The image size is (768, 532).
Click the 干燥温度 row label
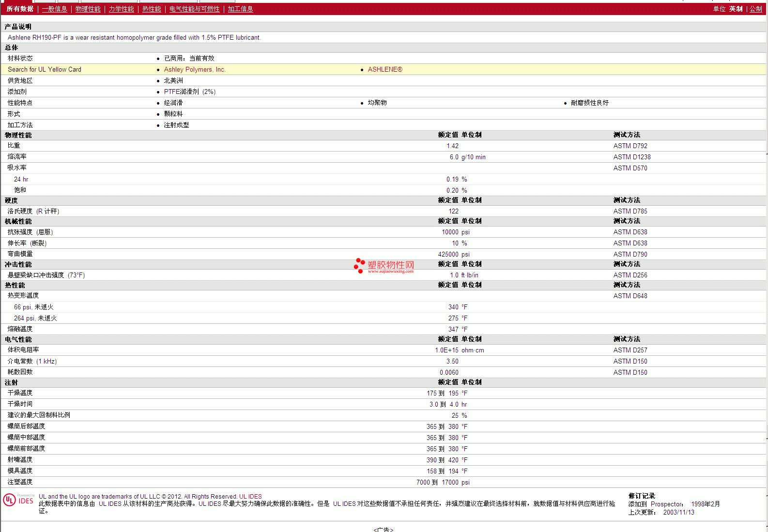[20, 393]
